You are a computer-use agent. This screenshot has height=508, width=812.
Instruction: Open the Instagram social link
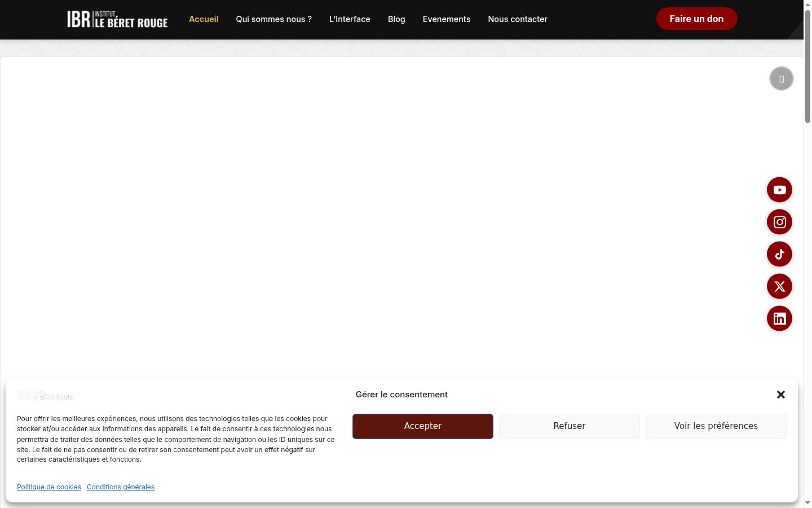pyautogui.click(x=779, y=222)
